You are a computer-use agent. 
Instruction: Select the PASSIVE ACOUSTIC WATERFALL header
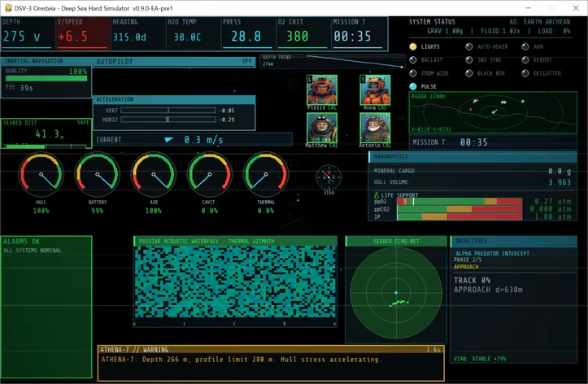pyautogui.click(x=235, y=241)
